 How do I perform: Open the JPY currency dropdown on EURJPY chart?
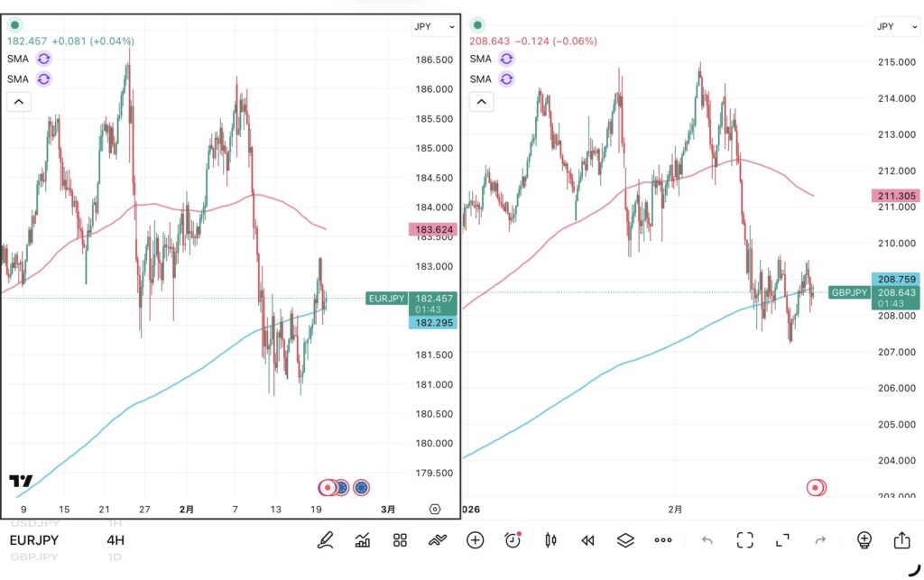point(434,27)
